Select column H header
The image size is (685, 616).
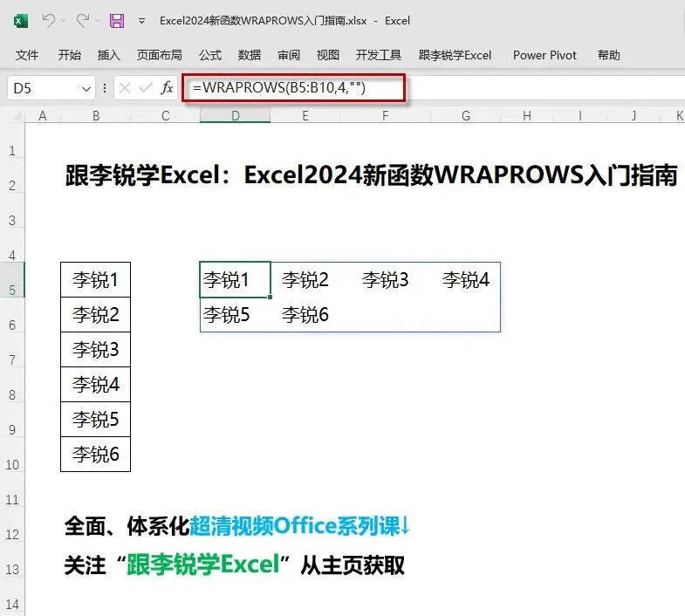point(527,116)
